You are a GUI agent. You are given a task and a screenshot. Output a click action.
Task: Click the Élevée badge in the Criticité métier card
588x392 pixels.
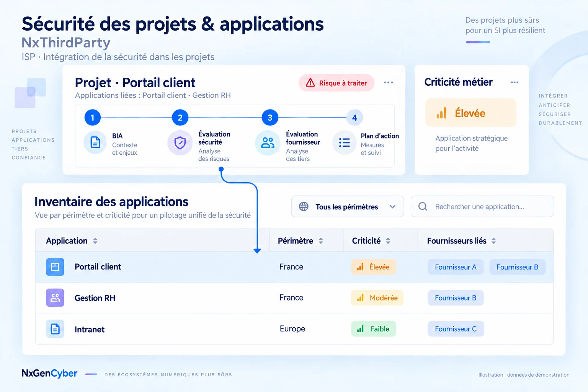coord(471,113)
